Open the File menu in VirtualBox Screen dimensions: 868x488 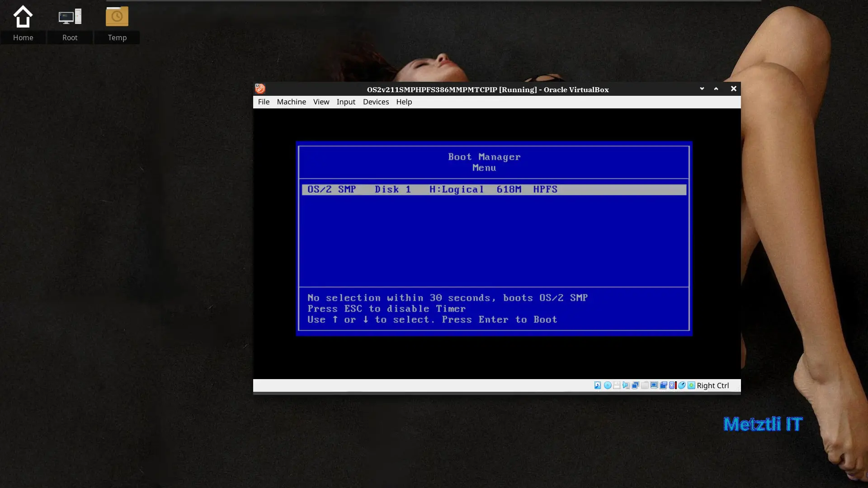click(264, 102)
